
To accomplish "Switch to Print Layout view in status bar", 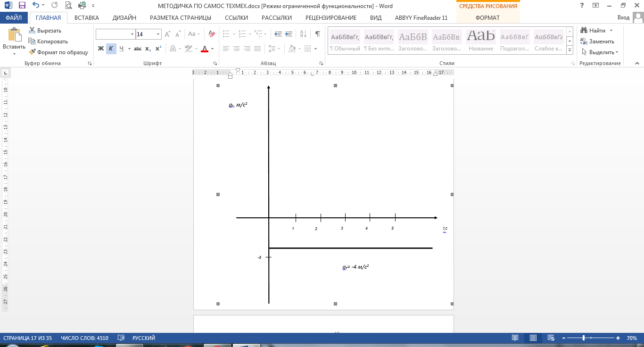I will (x=533, y=338).
